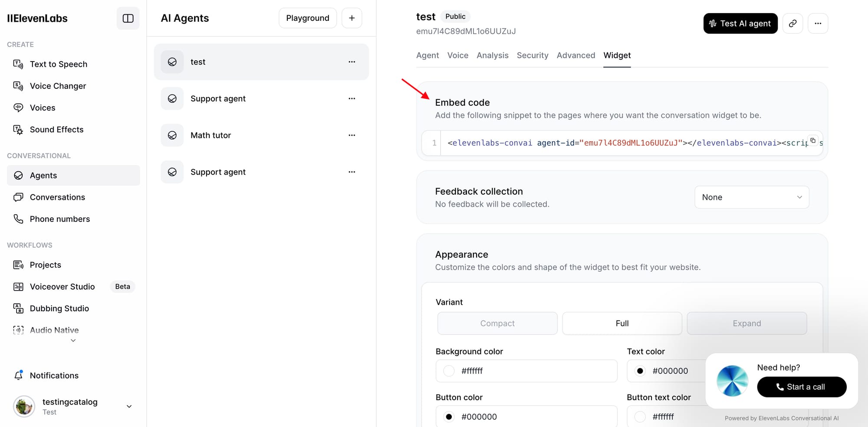Click the Button color black swatch
This screenshot has width=868, height=427.
pyautogui.click(x=449, y=417)
